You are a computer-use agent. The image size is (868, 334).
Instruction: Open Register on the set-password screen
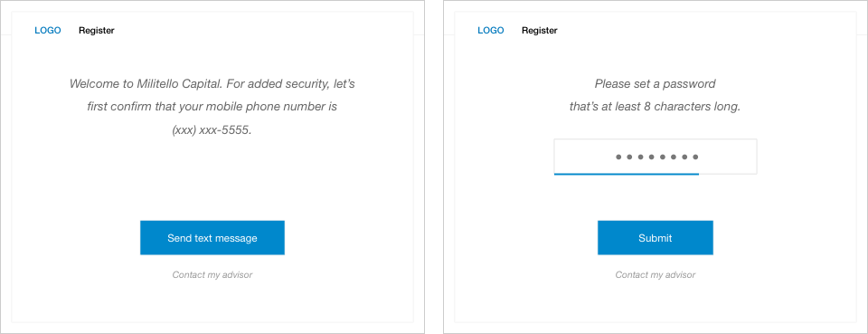pyautogui.click(x=539, y=31)
